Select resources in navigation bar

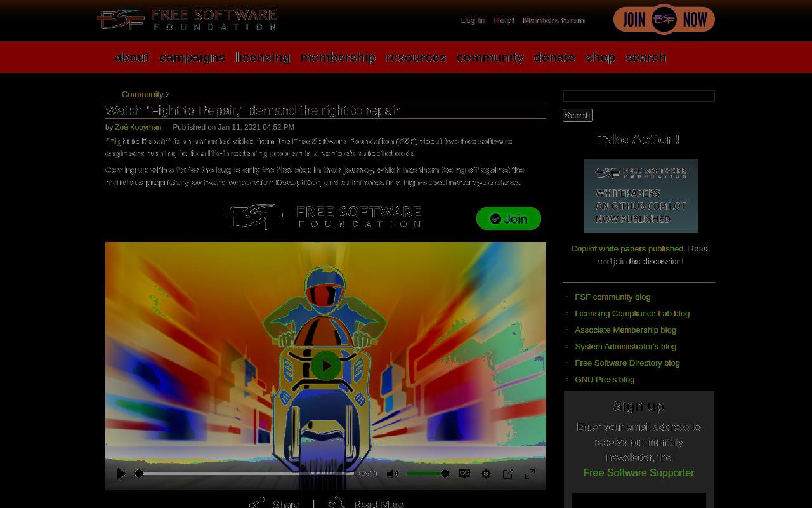click(416, 57)
